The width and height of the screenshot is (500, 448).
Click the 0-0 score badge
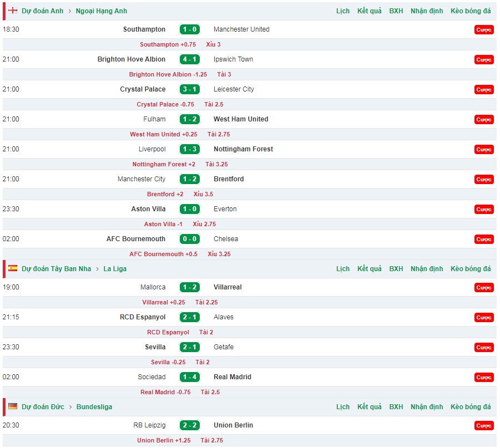point(190,239)
